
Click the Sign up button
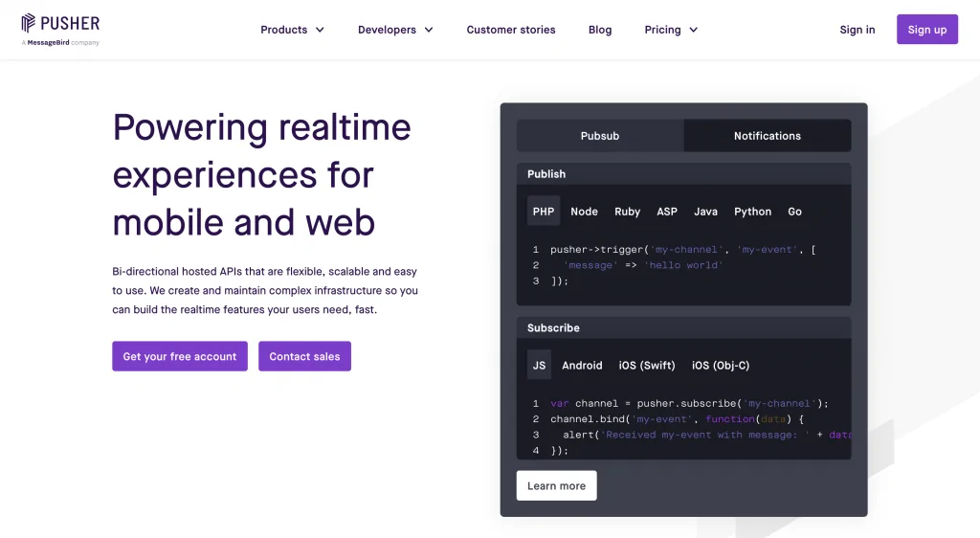pos(926,30)
